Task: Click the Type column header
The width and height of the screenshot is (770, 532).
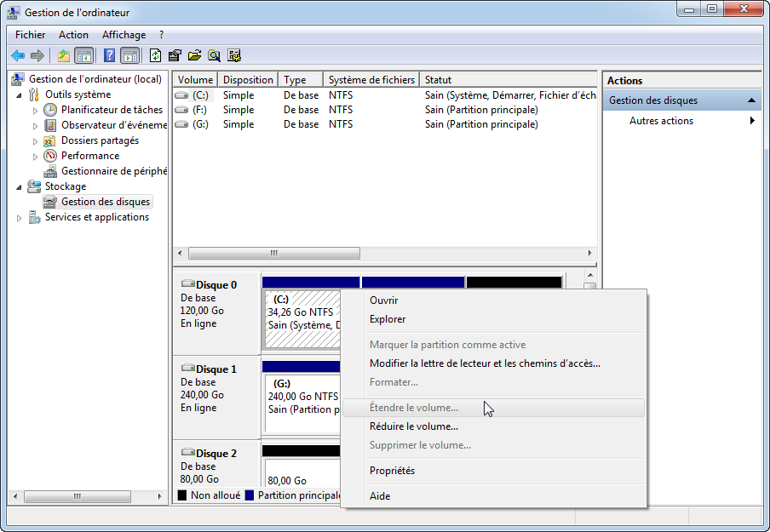Action: [x=301, y=79]
